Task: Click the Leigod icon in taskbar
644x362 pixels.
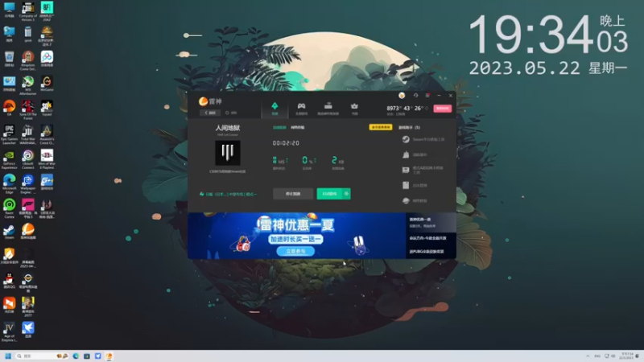Action: [109, 356]
